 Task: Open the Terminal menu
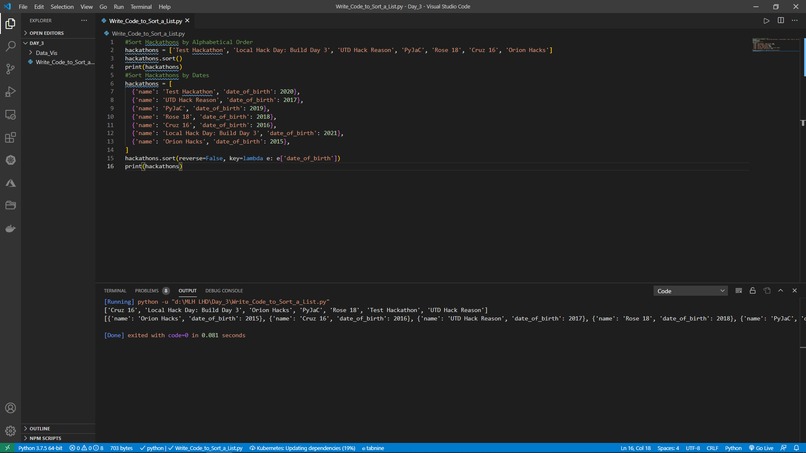point(141,7)
